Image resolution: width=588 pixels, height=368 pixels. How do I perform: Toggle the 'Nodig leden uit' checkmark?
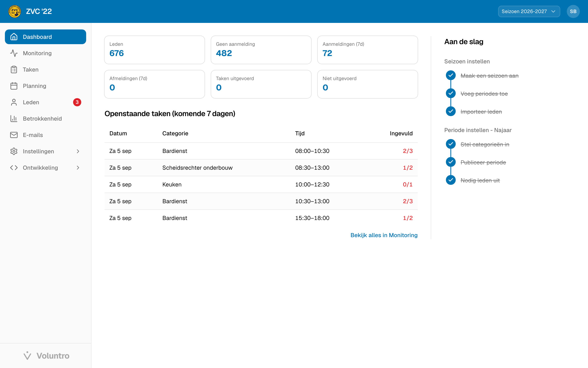pyautogui.click(x=450, y=180)
